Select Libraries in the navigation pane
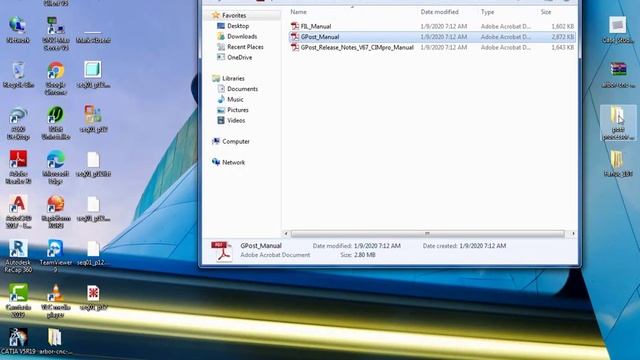 click(233, 78)
